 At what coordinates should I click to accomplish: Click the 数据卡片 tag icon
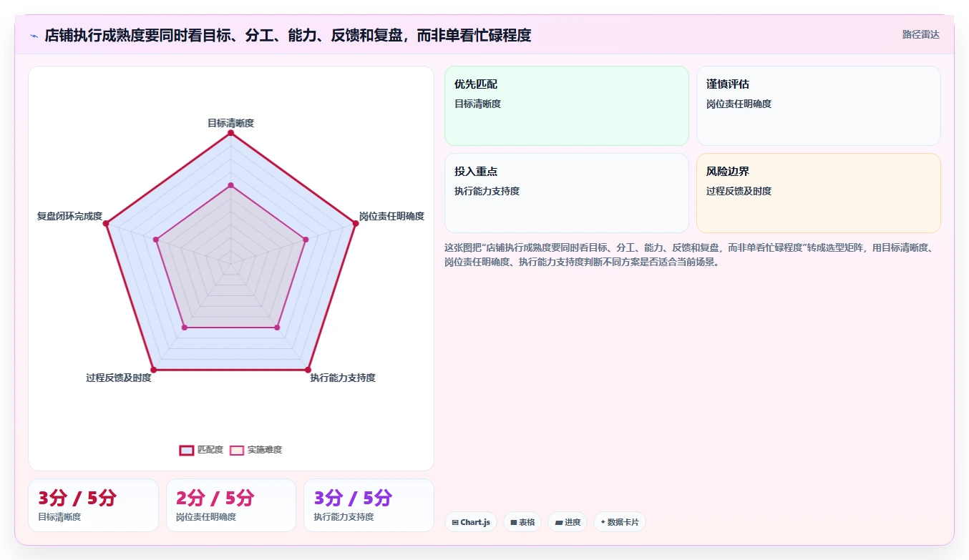(603, 523)
